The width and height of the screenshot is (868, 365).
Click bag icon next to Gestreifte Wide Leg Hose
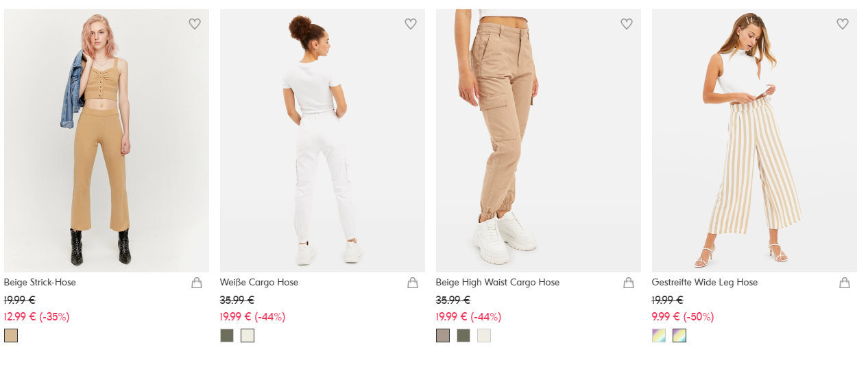[845, 283]
